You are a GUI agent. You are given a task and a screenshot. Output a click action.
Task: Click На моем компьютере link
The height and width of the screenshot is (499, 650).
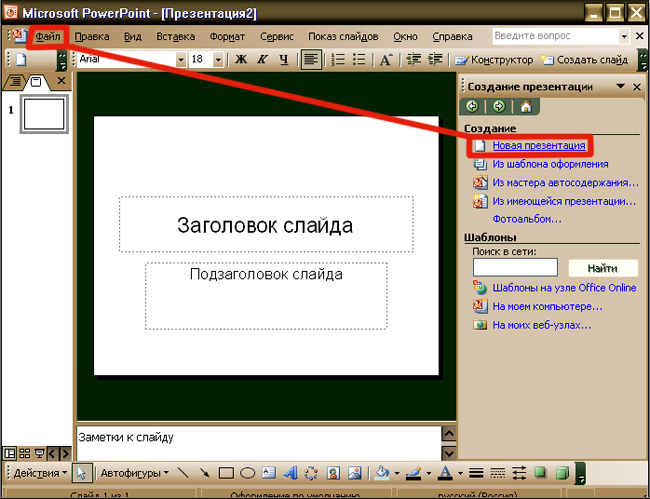coord(547,306)
